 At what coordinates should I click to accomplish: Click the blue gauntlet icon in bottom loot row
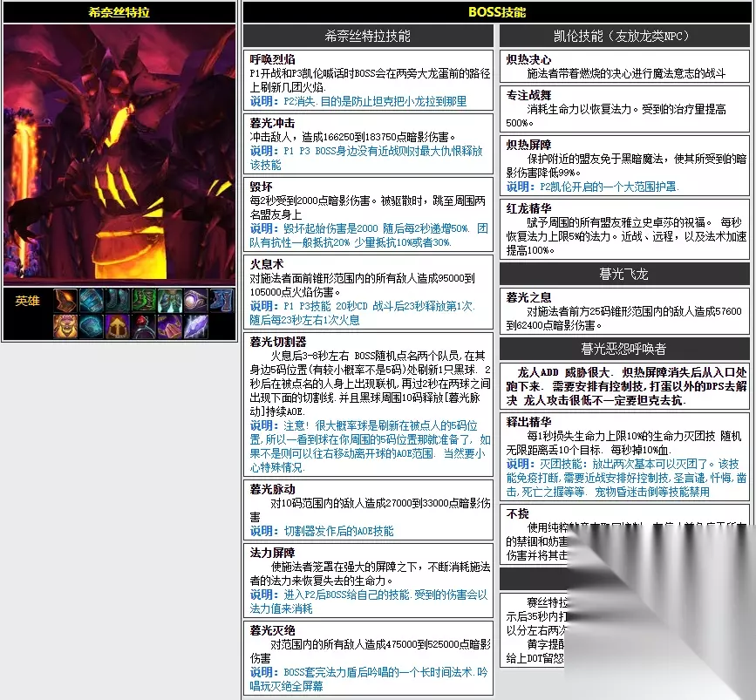92,326
